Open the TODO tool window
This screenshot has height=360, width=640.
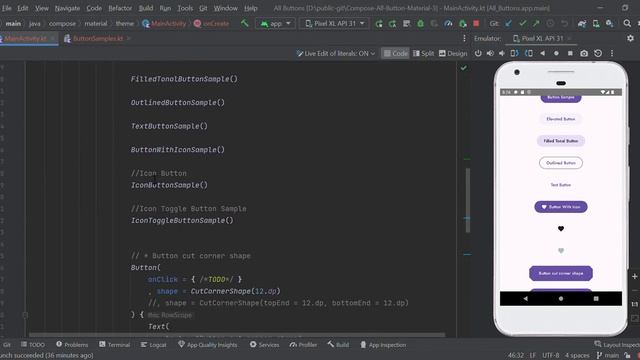tap(33, 345)
